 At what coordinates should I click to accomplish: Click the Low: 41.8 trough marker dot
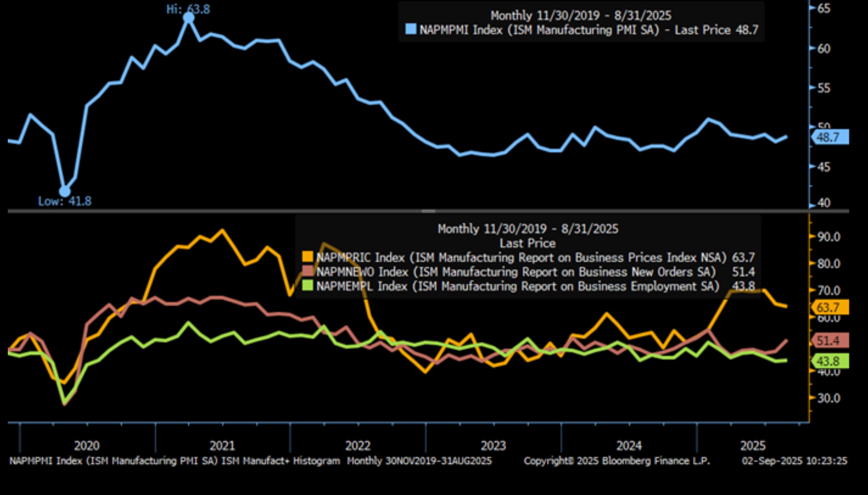65,191
